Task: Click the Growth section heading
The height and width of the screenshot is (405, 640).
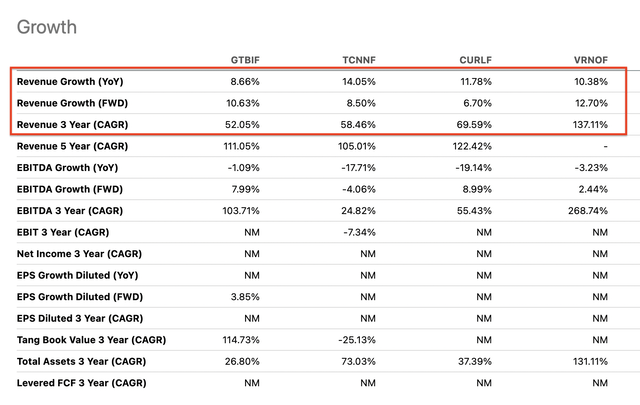Action: point(49,24)
